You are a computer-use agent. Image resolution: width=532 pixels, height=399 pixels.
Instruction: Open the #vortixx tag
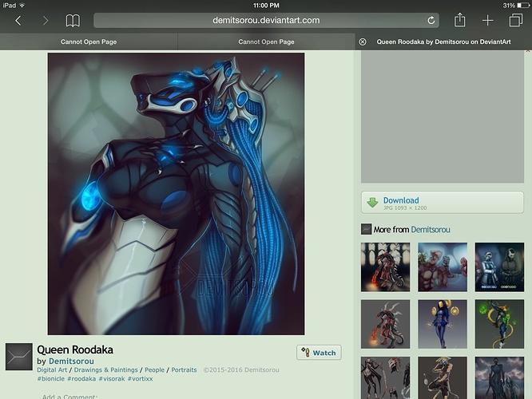[x=140, y=379]
